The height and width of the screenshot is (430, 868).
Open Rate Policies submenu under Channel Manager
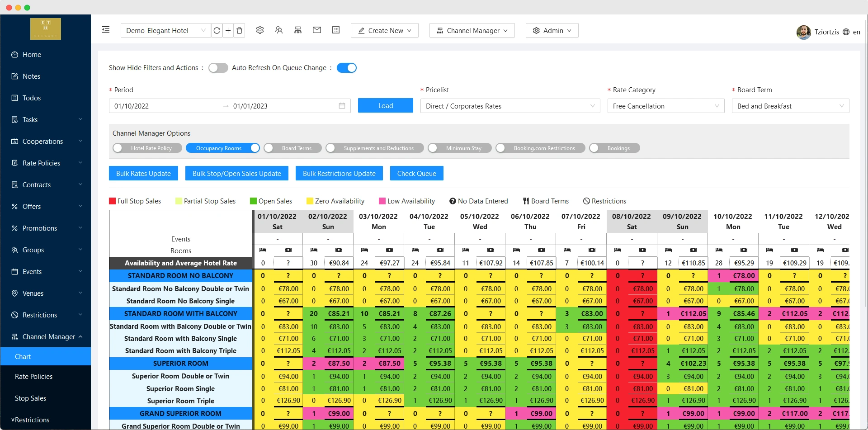click(x=46, y=376)
